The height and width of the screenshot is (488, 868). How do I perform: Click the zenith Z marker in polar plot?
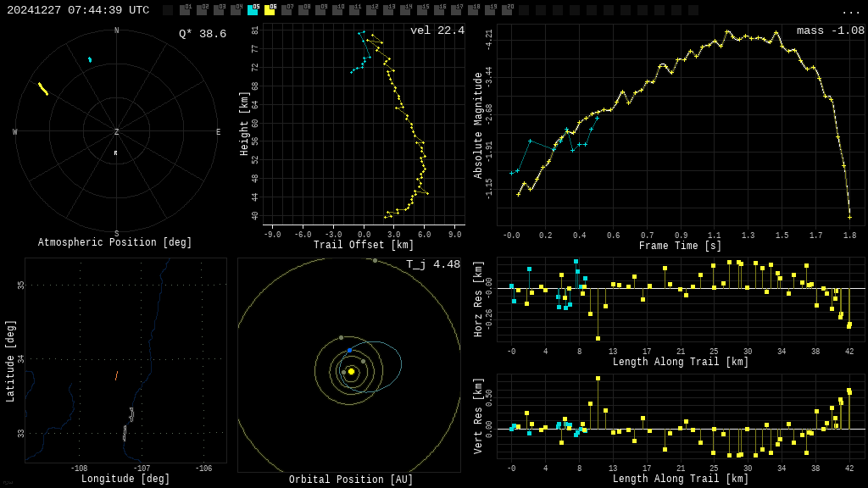point(117,132)
